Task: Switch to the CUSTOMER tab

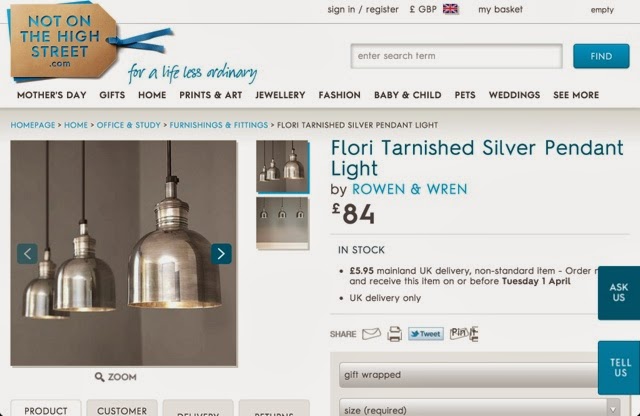Action: tap(122, 408)
